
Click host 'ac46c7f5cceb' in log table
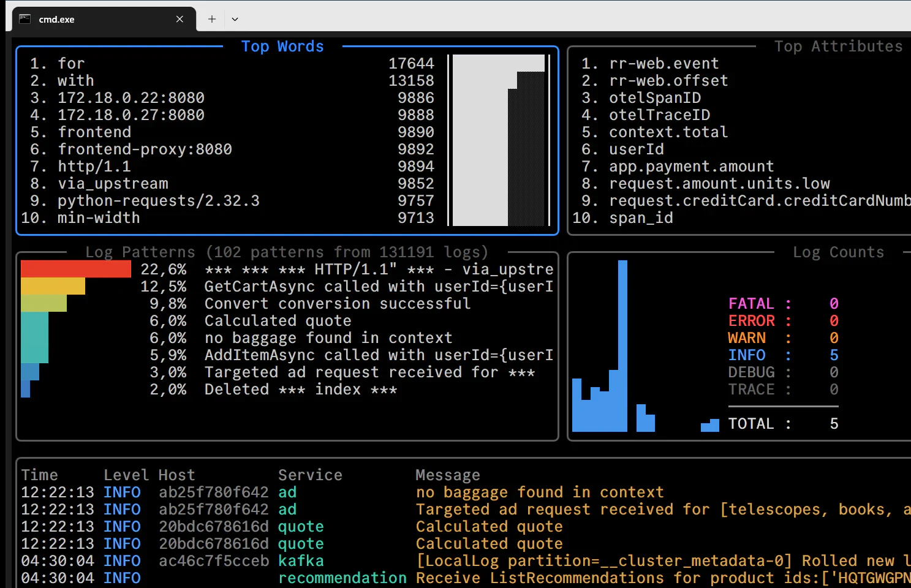coord(214,561)
